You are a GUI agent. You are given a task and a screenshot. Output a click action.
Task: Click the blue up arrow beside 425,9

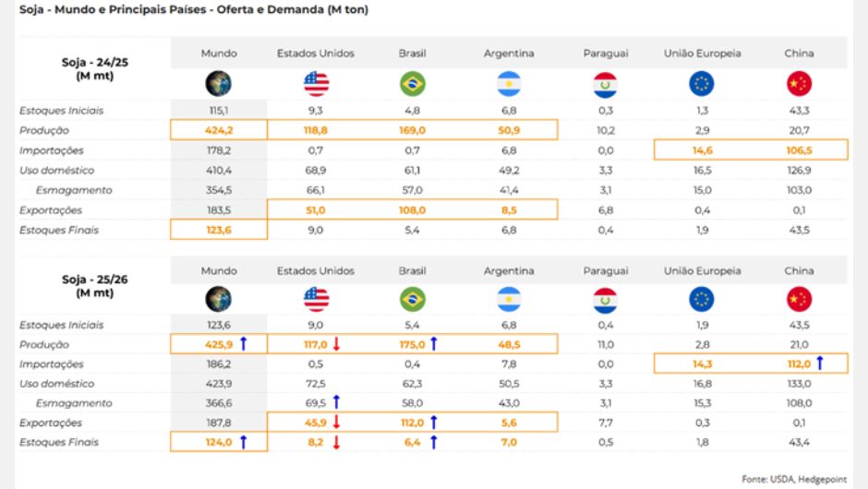click(x=243, y=344)
